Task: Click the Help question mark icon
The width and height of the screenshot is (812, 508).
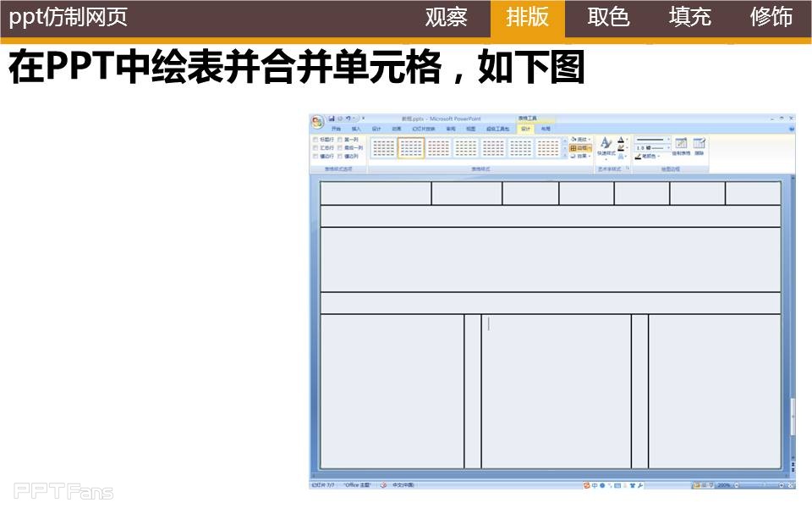Action: [791, 129]
